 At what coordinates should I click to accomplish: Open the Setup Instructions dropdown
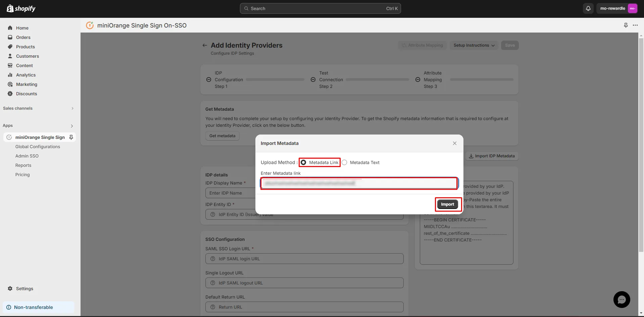point(474,45)
